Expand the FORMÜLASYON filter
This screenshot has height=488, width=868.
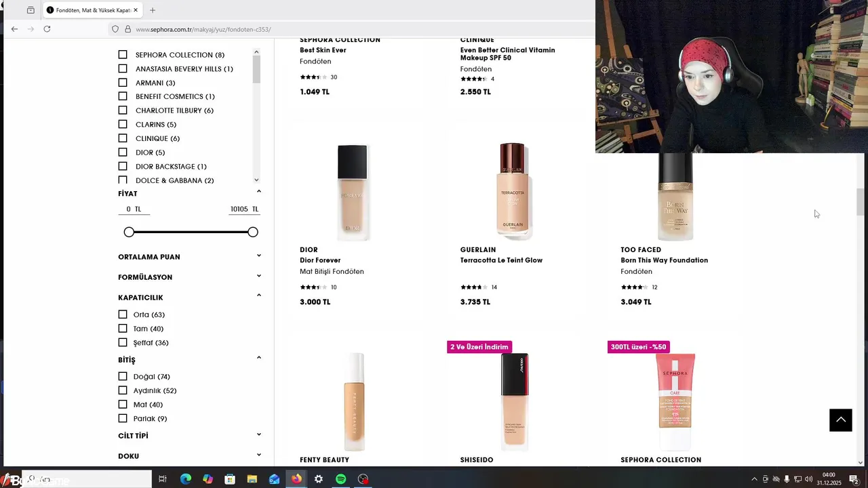(259, 277)
